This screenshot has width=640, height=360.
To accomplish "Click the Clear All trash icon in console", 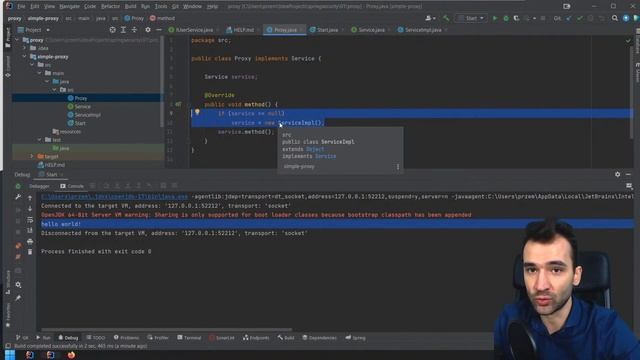I will 30,252.
